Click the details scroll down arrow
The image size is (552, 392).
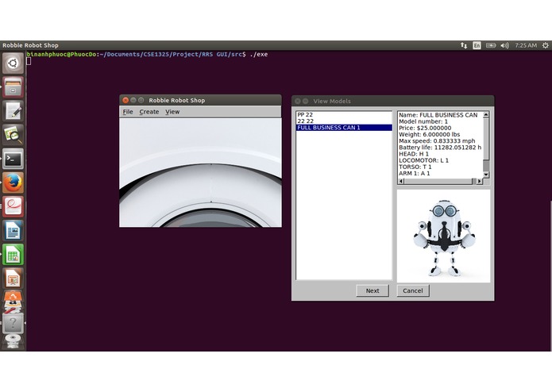tap(486, 175)
